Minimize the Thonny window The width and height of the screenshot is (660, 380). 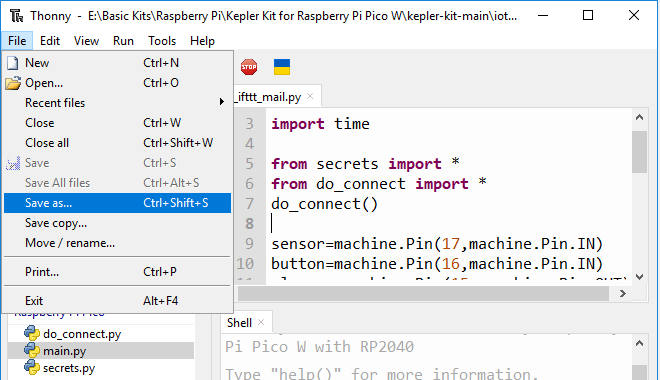(x=543, y=16)
